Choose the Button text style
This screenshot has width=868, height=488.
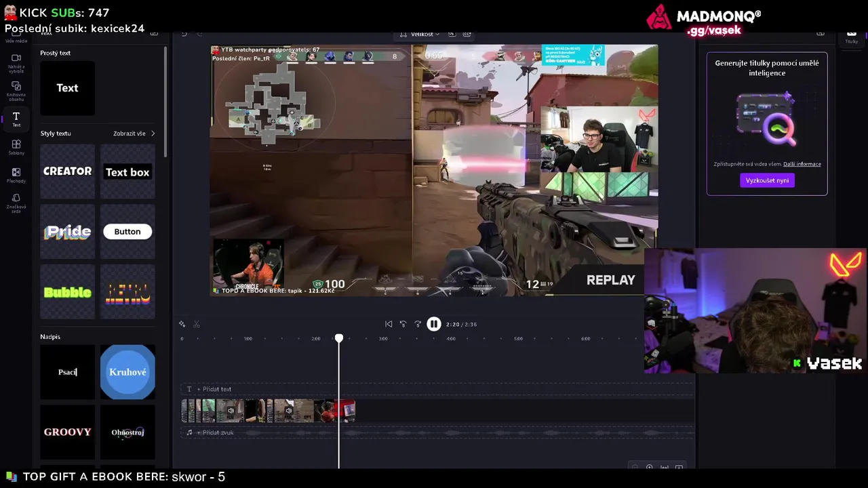coord(127,232)
